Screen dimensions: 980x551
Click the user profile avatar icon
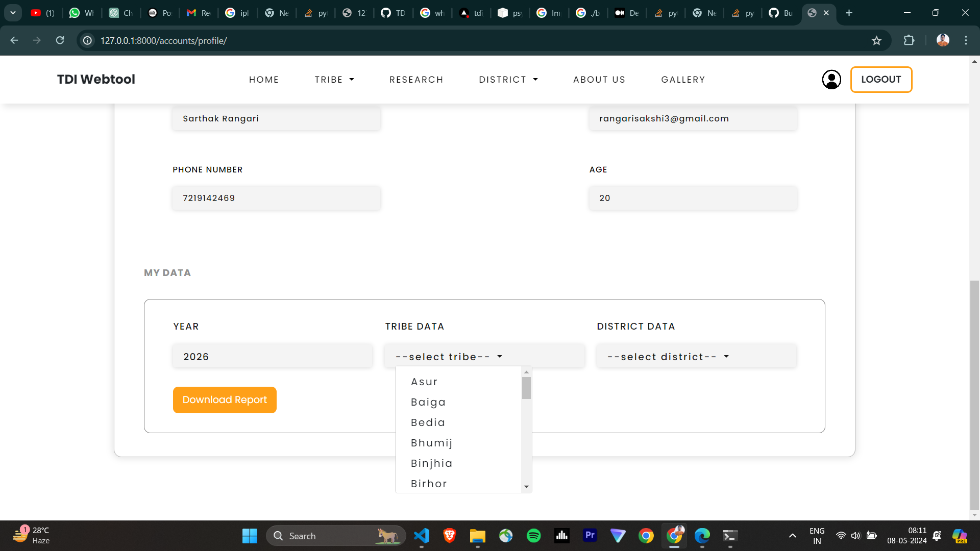tap(831, 80)
